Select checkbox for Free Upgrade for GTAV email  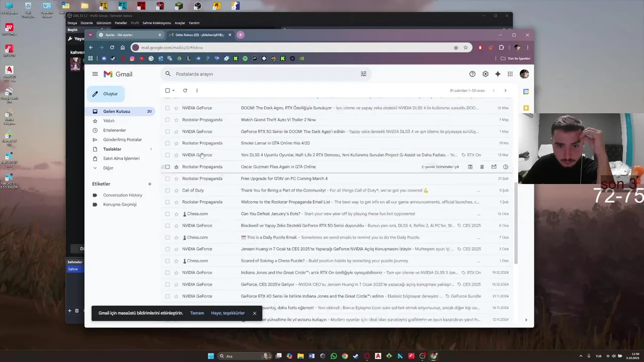168,178
